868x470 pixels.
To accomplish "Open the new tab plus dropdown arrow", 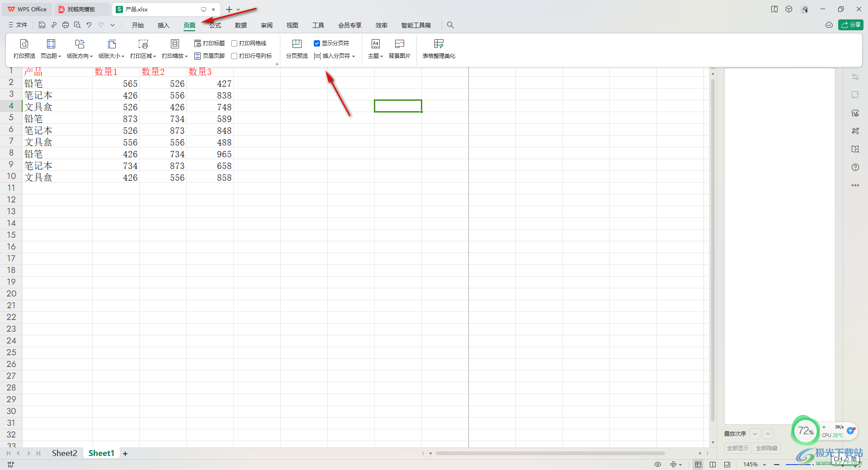I will coord(239,9).
